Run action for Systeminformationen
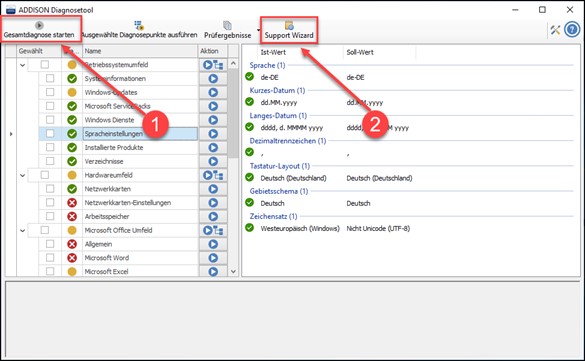 [213, 79]
